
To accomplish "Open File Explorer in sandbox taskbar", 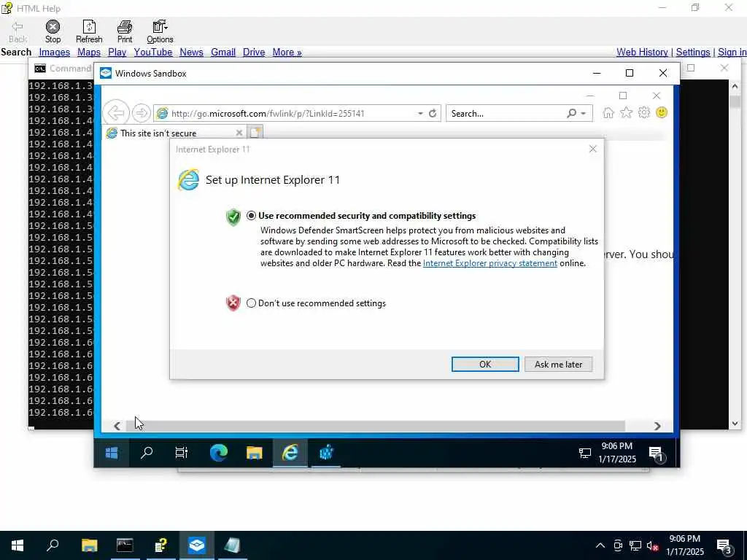I will [255, 452].
